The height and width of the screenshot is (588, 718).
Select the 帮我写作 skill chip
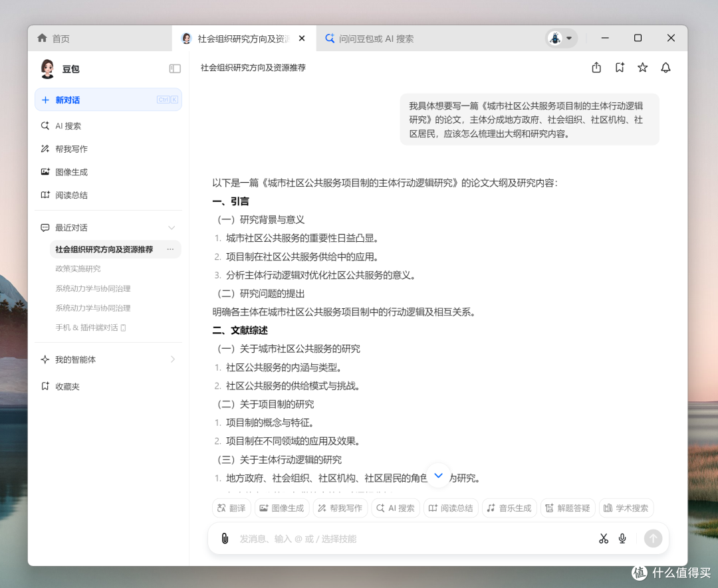pyautogui.click(x=340, y=508)
